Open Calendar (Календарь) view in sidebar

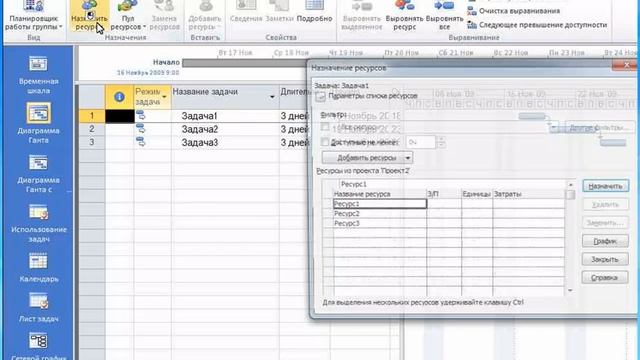(x=38, y=268)
